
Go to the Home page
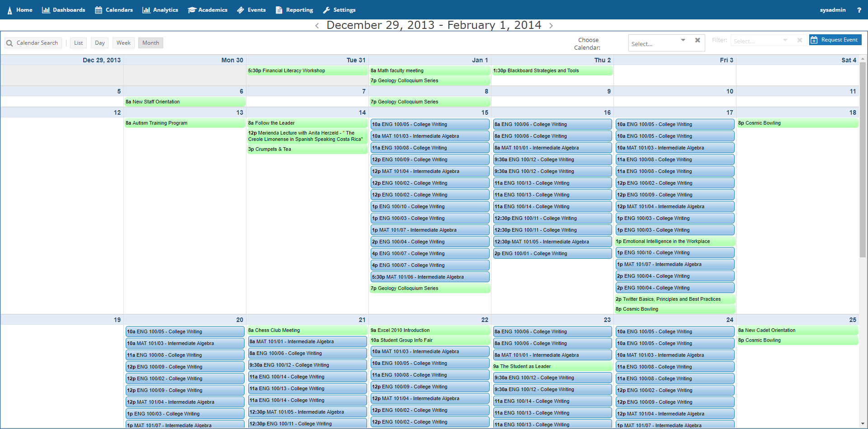point(24,10)
